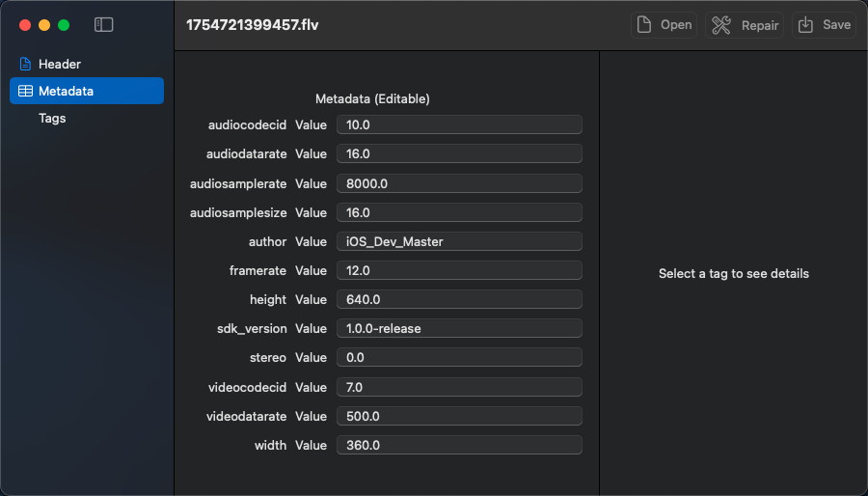Click the 'framerate' label
Viewport: 868px width, 496px height.
click(258, 271)
